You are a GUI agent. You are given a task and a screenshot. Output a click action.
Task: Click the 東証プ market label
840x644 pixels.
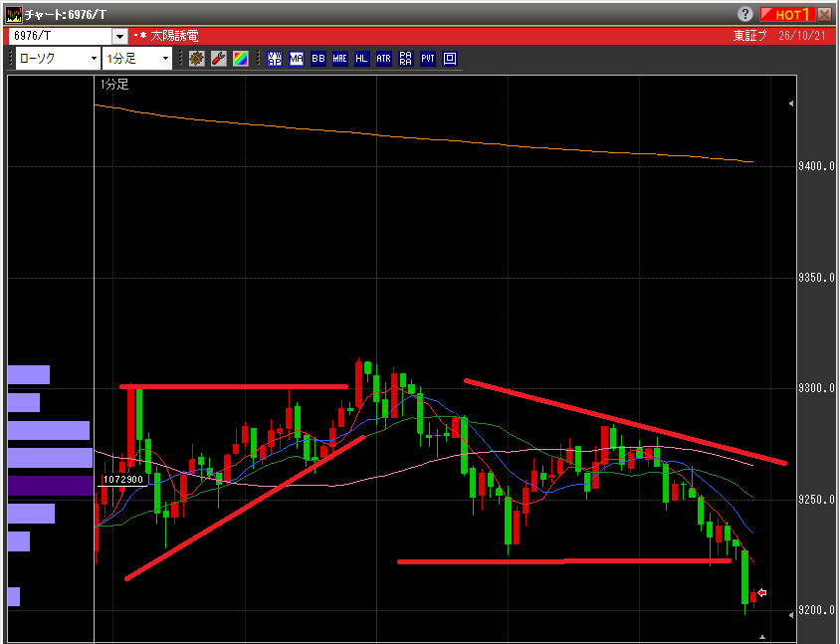(x=750, y=36)
